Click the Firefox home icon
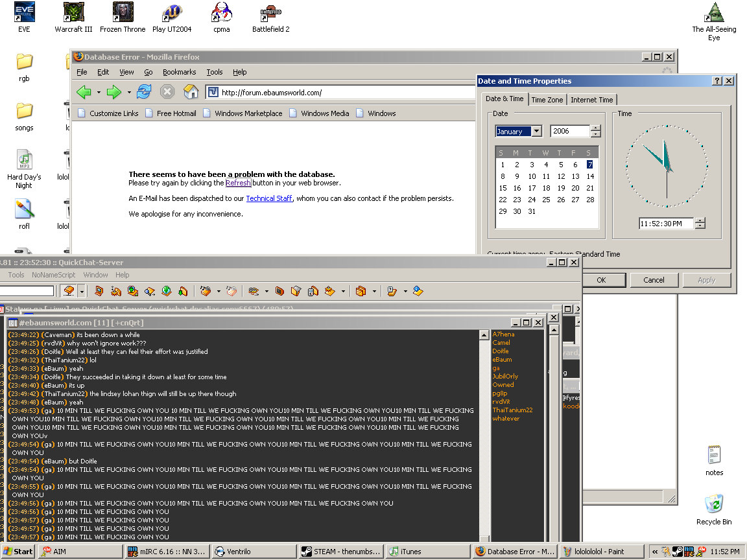 point(191,92)
